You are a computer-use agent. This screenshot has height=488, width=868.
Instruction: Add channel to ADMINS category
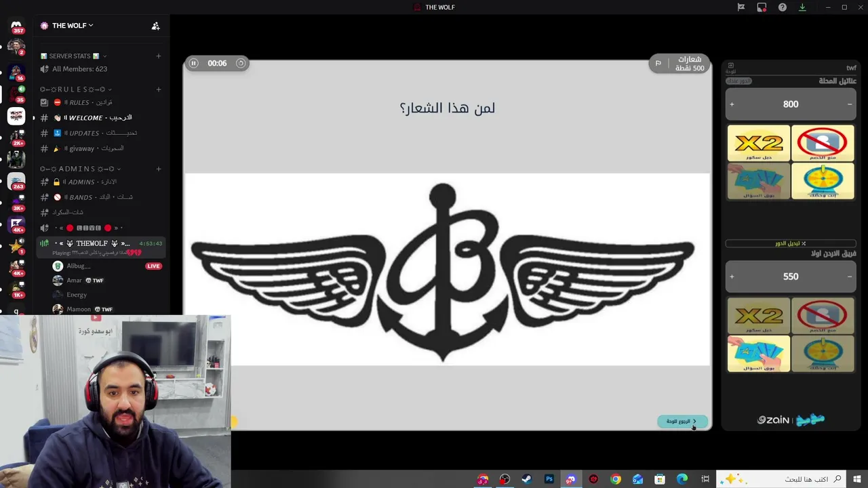tap(159, 169)
